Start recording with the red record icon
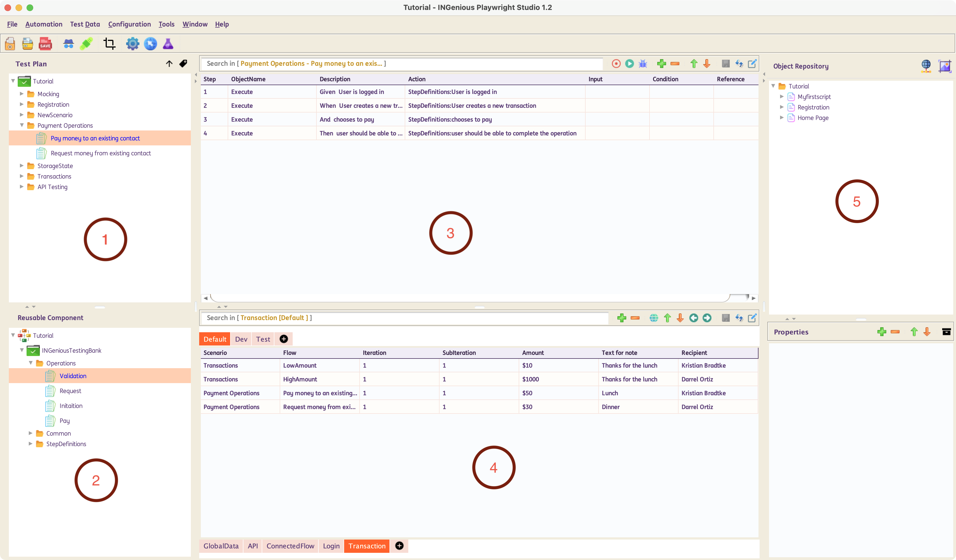 (x=616, y=63)
